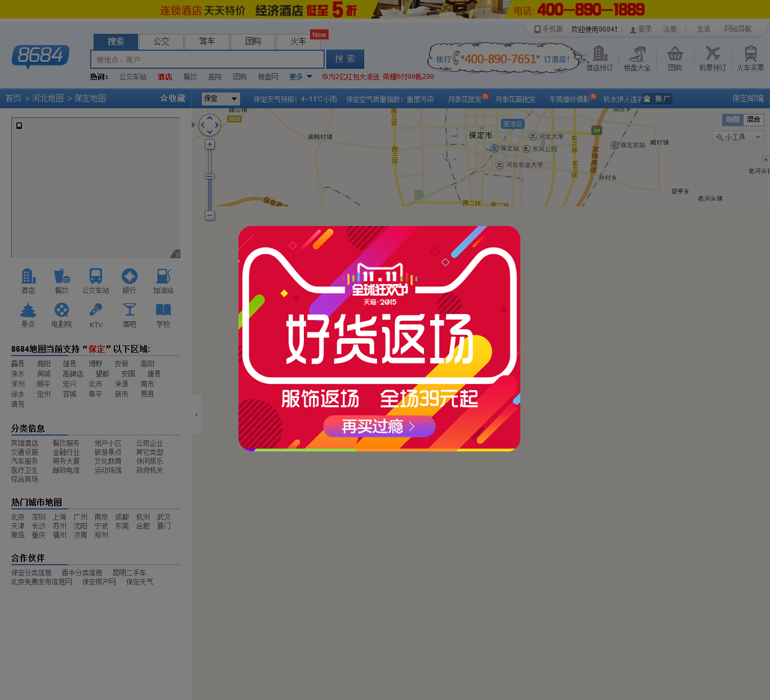Switch map view to 混合 hybrid mode

point(754,119)
